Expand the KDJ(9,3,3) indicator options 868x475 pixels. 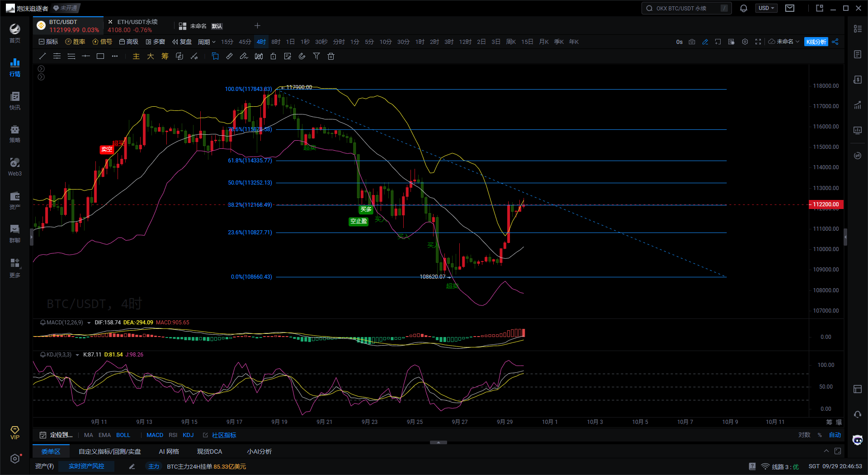(x=77, y=355)
